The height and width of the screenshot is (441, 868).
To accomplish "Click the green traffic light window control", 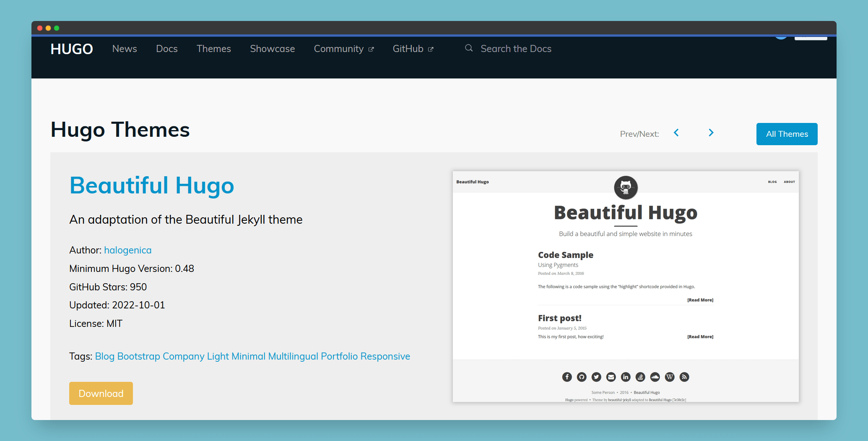I will coord(57,28).
